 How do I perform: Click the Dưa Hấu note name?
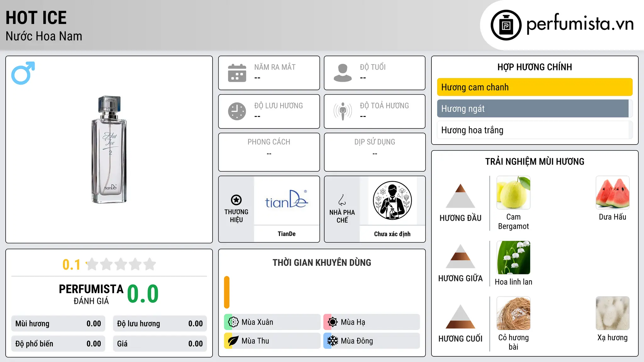[x=613, y=217]
